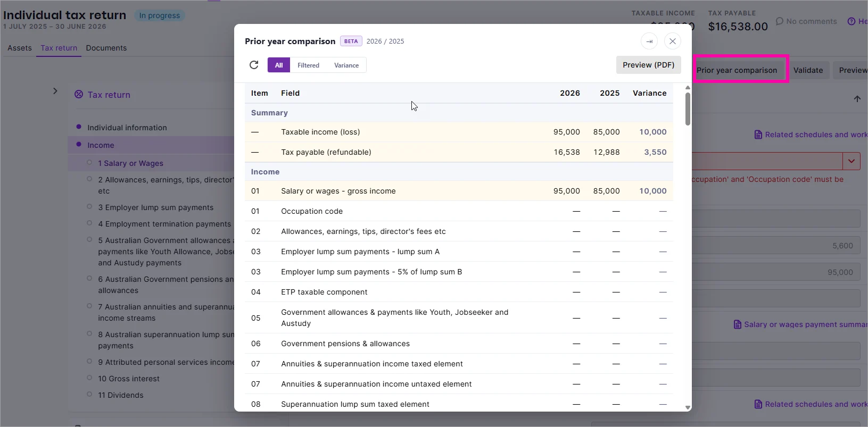This screenshot has height=427, width=868.
Task: Click the Tax return section icon
Action: [x=79, y=94]
